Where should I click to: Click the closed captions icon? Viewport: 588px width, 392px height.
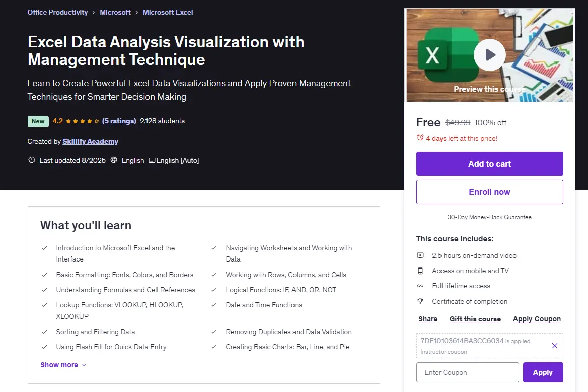click(x=152, y=160)
